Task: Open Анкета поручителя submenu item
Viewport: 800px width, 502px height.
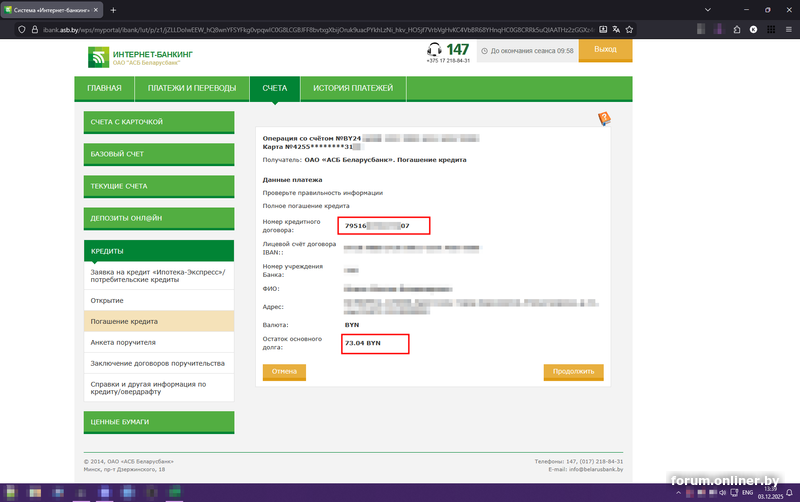Action: (159, 342)
